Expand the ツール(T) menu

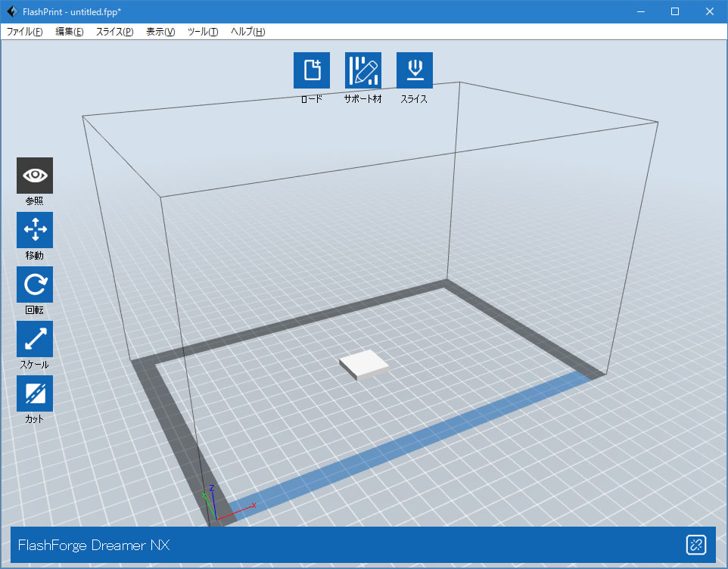tap(203, 32)
